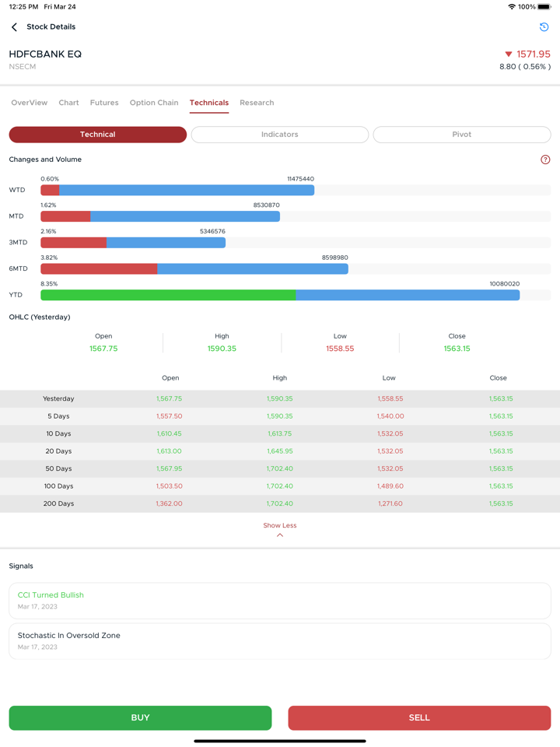Open the history clock icon
Image resolution: width=560 pixels, height=747 pixels.
pyautogui.click(x=544, y=27)
